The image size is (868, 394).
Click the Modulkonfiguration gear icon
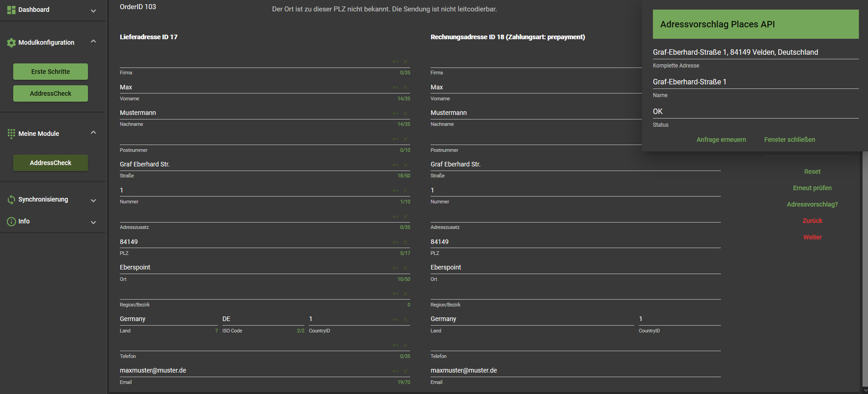pos(11,43)
